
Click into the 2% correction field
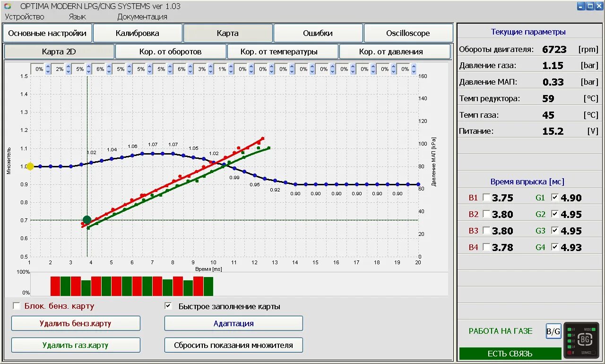[x=58, y=69]
